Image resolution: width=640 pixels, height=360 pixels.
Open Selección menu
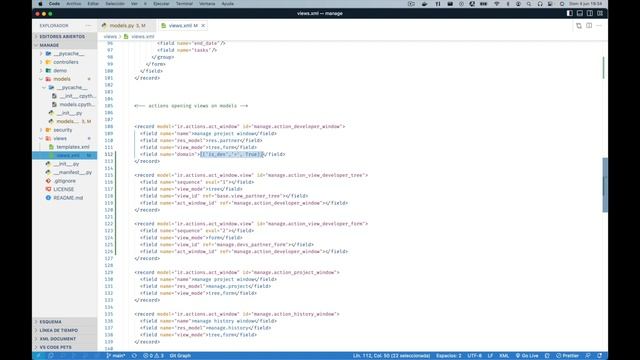pos(115,4)
